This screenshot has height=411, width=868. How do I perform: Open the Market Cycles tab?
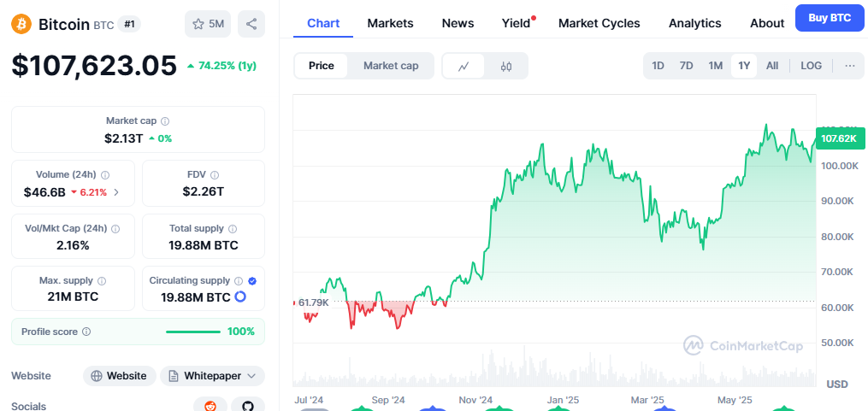coord(599,23)
